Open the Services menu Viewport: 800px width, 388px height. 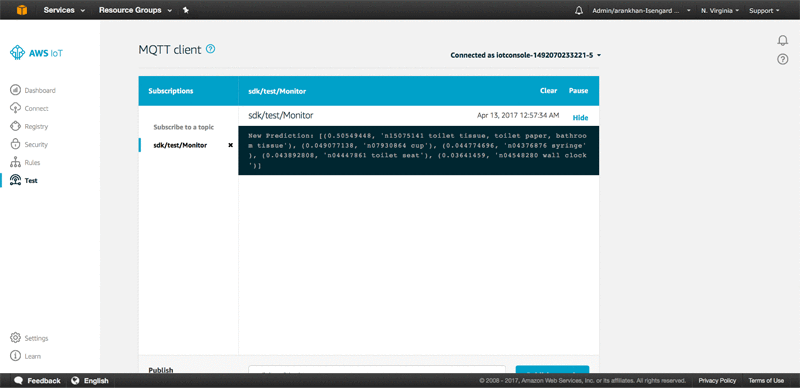(64, 10)
